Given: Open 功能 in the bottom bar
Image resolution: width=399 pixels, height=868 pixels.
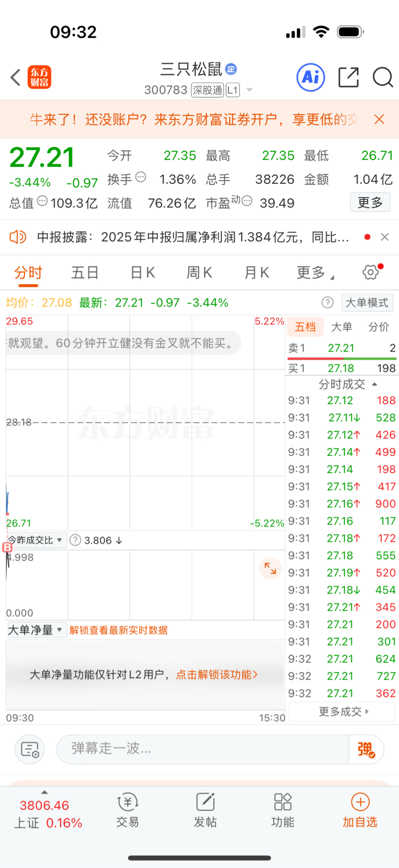Looking at the screenshot, I should pyautogui.click(x=283, y=810).
